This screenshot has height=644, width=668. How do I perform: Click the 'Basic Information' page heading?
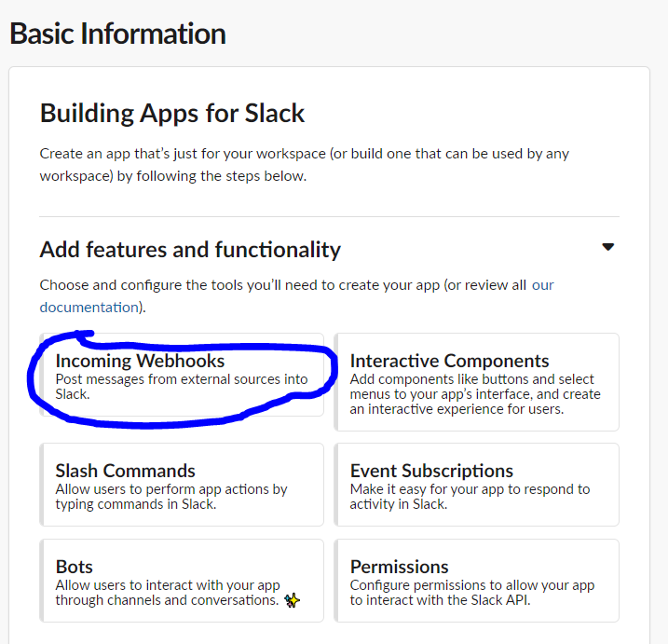pyautogui.click(x=117, y=34)
